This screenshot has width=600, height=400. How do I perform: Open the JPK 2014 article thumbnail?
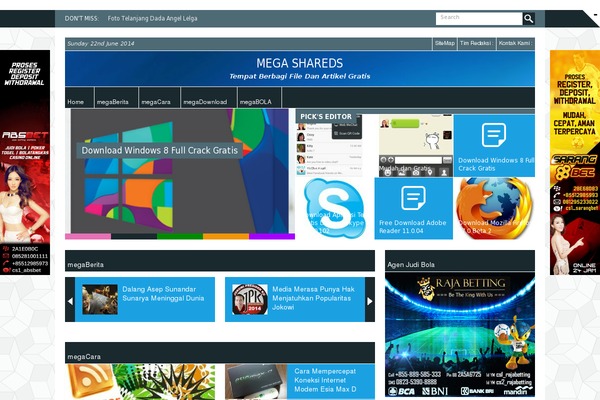coord(250,299)
